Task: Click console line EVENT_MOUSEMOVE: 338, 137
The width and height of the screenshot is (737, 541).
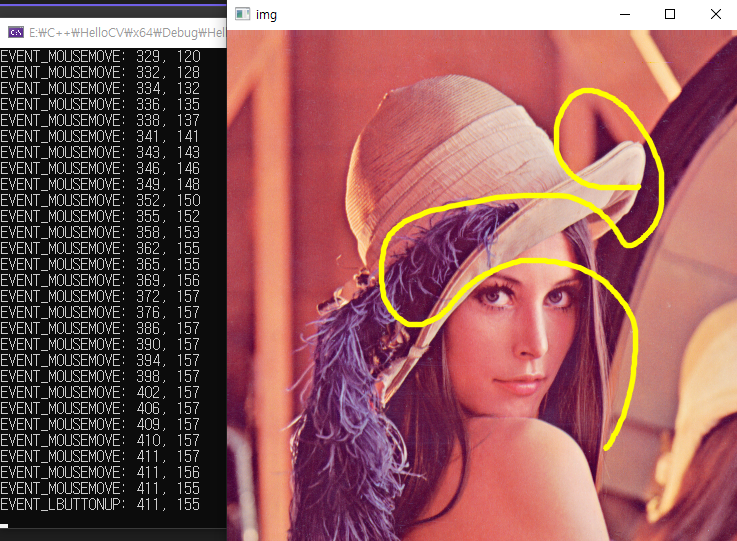Action: [x=100, y=120]
